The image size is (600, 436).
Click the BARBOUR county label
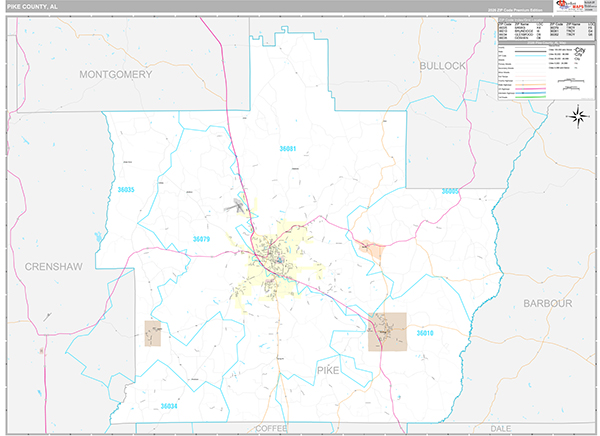point(548,304)
